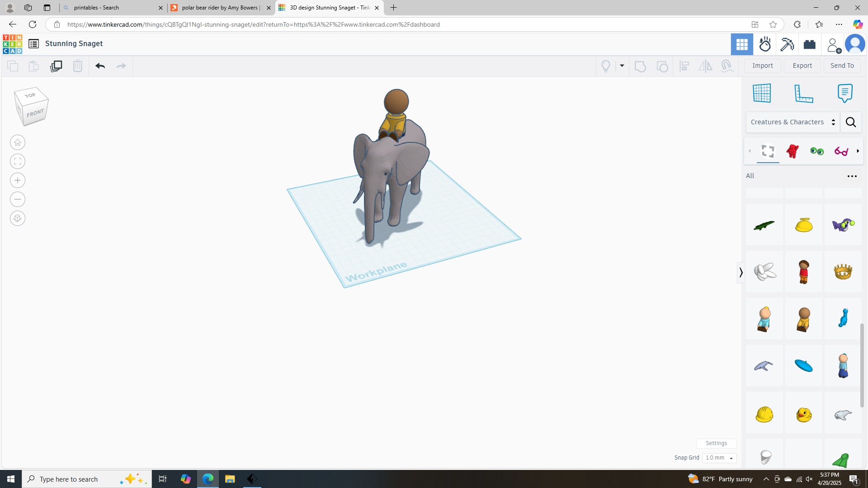
Task: Click the Stunning Snaget design title
Action: coord(74,44)
